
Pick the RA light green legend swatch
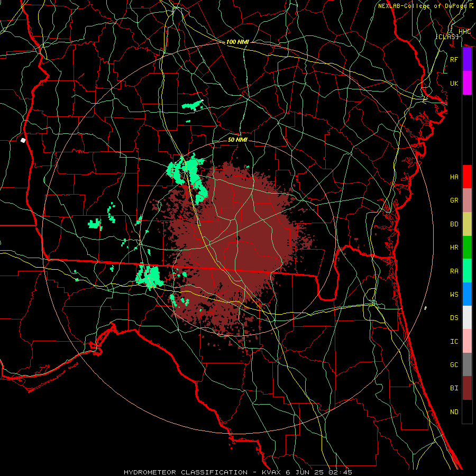pos(467,271)
